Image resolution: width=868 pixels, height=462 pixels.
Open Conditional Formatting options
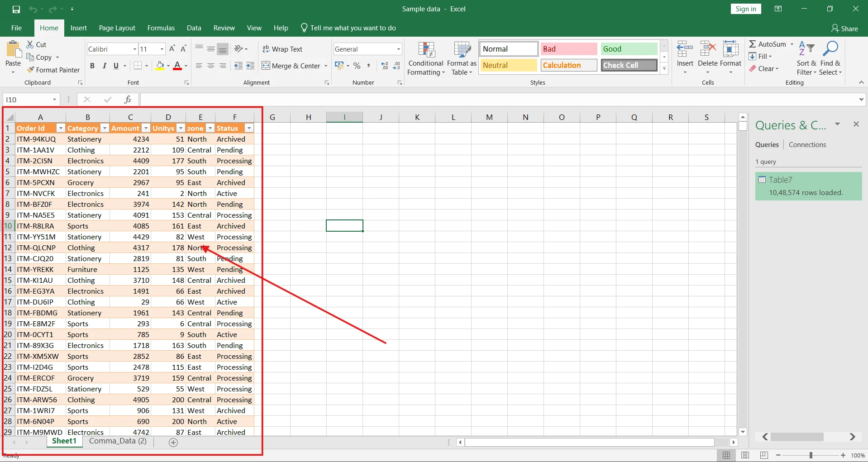pos(426,58)
